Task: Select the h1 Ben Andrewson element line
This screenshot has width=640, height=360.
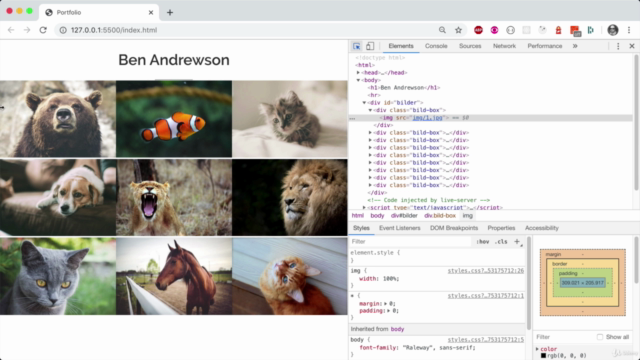Action: pyautogui.click(x=404, y=88)
